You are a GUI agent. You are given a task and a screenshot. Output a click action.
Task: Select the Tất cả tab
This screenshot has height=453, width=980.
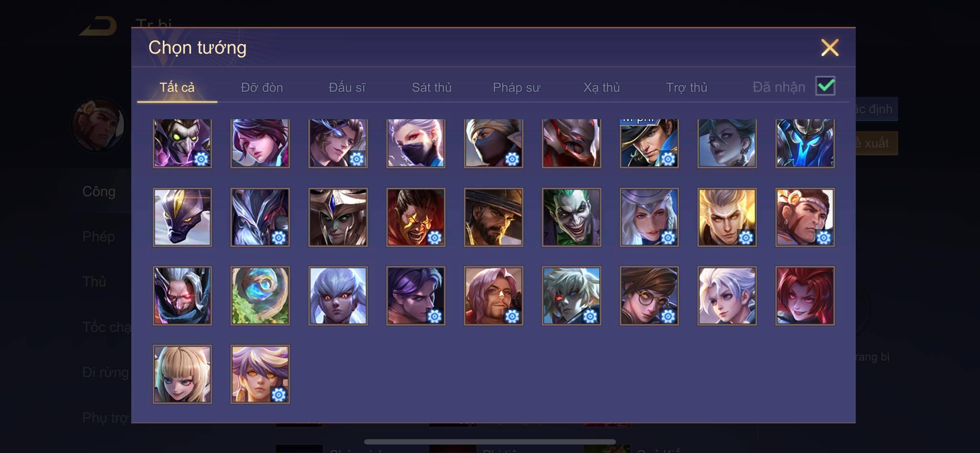click(x=177, y=88)
